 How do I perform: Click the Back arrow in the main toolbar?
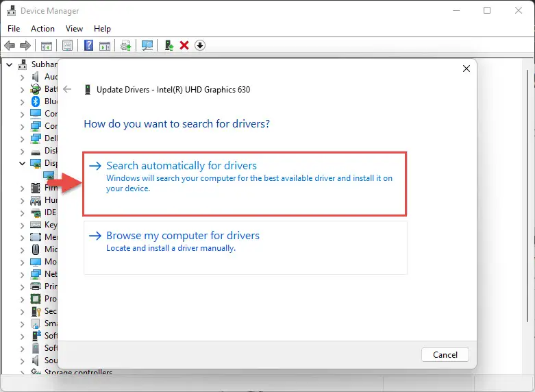(10, 45)
